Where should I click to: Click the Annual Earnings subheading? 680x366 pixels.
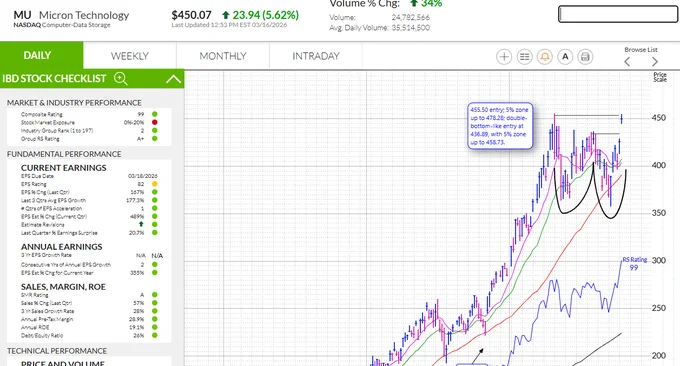[62, 247]
